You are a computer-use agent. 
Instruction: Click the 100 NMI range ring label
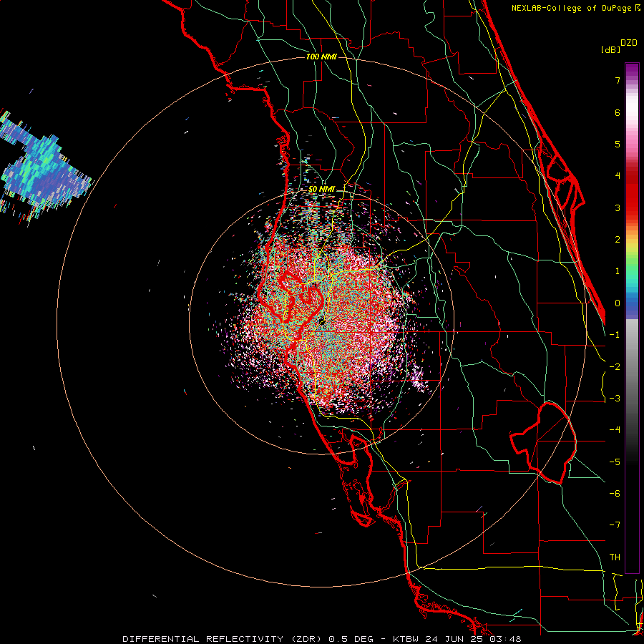321,57
